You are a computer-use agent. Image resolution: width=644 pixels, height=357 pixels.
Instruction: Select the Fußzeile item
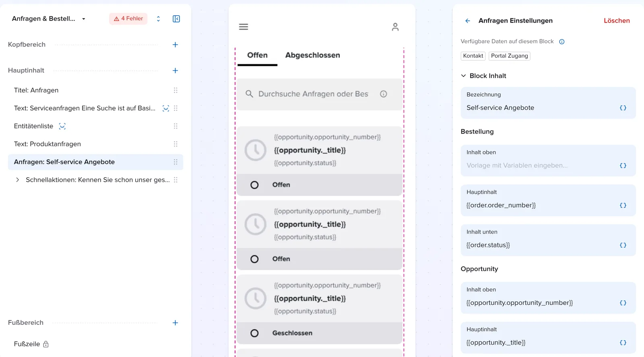(27, 344)
